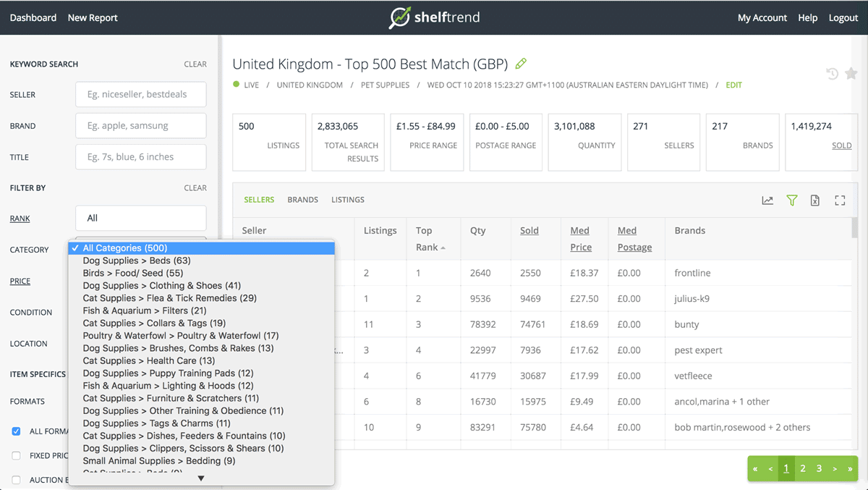Focus the Seller keyword input
Viewport: 868px width, 490px height.
click(x=141, y=94)
